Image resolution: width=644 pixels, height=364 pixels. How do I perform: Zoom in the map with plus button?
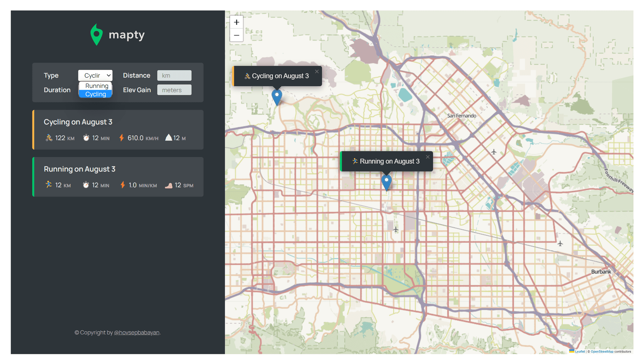pyautogui.click(x=236, y=22)
